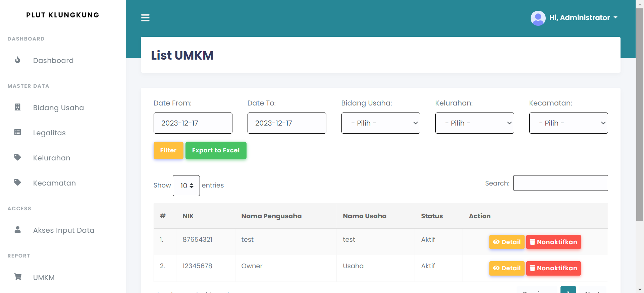
Task: Open the Bidang Usaha filter dropdown
Action: [x=380, y=123]
